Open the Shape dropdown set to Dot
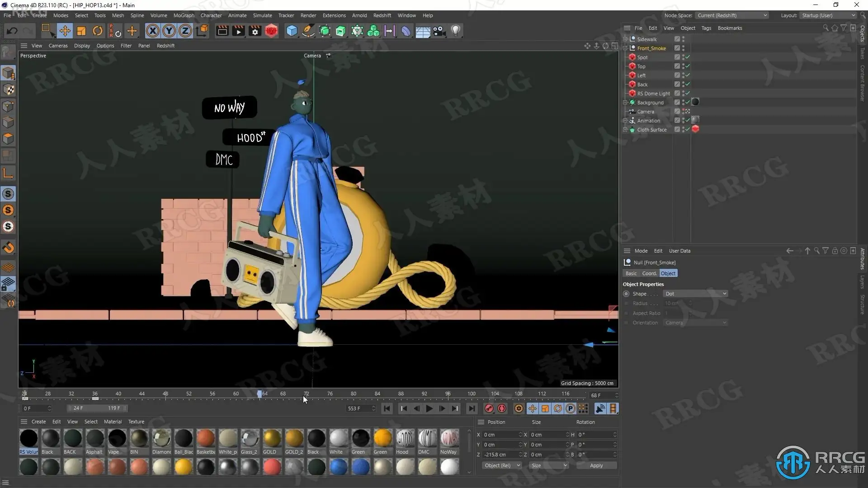868x488 pixels. pos(695,294)
